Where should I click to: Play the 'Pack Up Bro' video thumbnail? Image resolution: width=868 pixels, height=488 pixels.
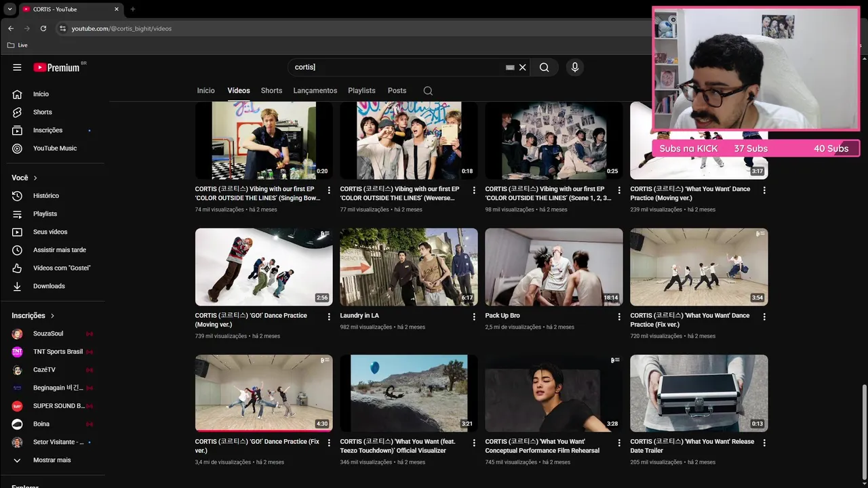(554, 267)
